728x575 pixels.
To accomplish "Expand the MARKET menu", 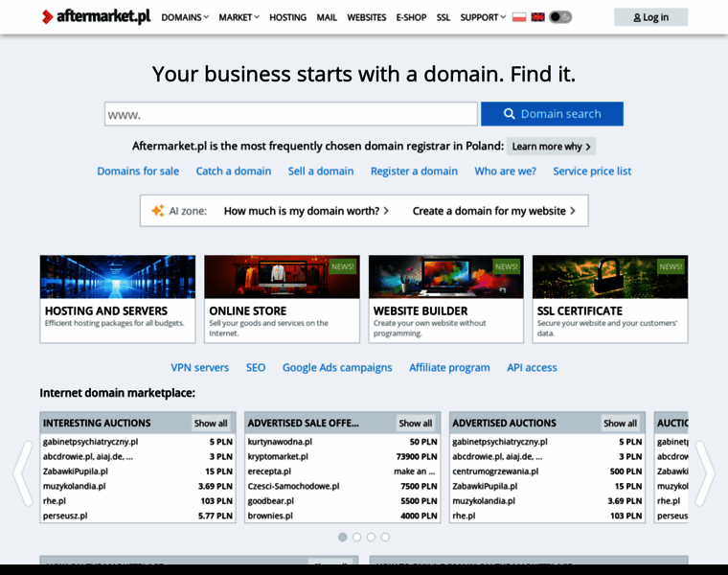I will click(x=239, y=17).
